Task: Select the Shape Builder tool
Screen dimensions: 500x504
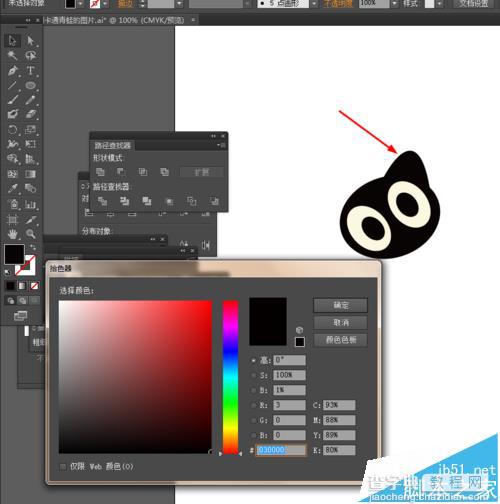Action: pyautogui.click(x=13, y=159)
